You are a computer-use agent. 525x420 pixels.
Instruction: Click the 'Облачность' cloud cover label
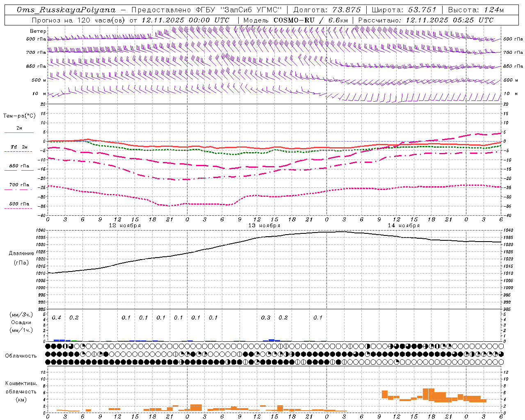click(21, 356)
